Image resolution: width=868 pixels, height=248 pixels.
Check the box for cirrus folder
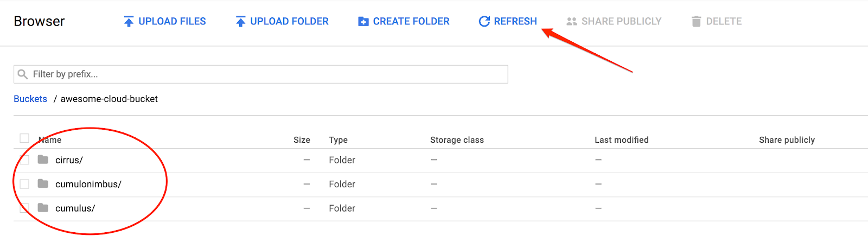pyautogui.click(x=24, y=160)
